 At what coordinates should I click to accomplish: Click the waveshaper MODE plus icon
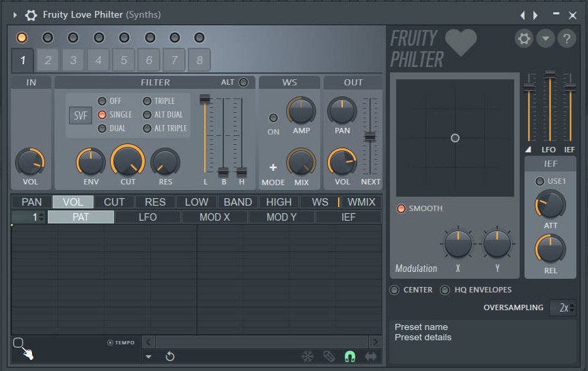coord(273,167)
